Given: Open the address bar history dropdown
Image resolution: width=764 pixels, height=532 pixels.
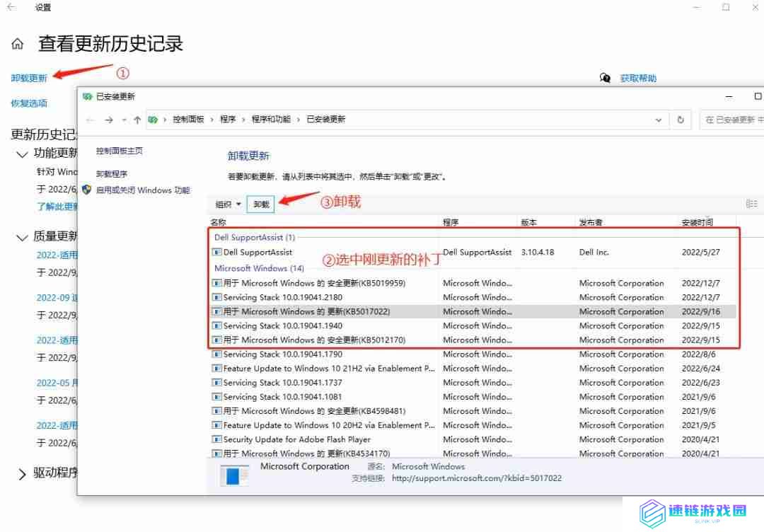Looking at the screenshot, I should (x=659, y=120).
